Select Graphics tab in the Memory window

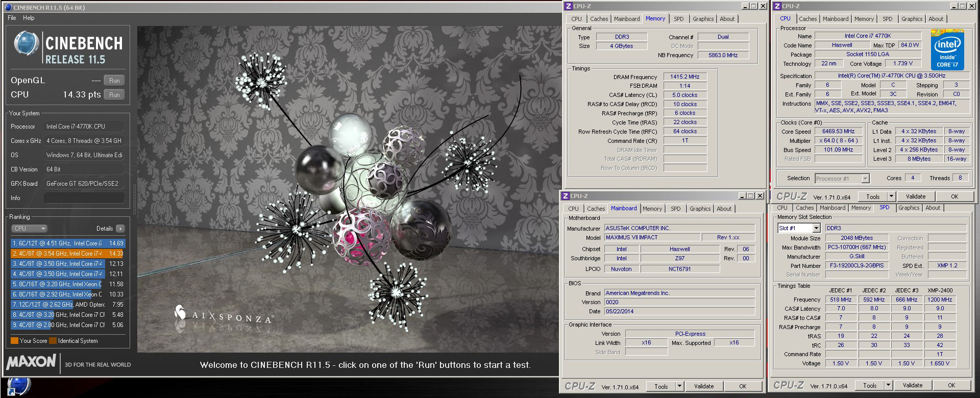(x=703, y=19)
